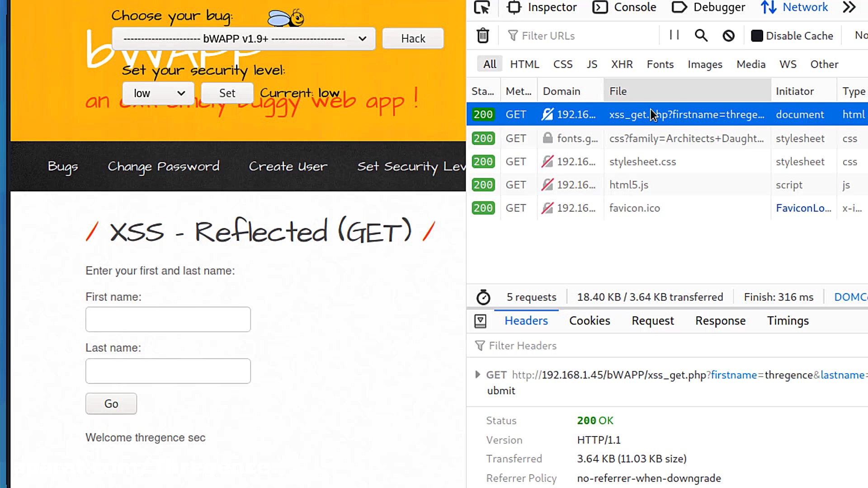
Task: Click the Go submit button
Action: pos(111,404)
